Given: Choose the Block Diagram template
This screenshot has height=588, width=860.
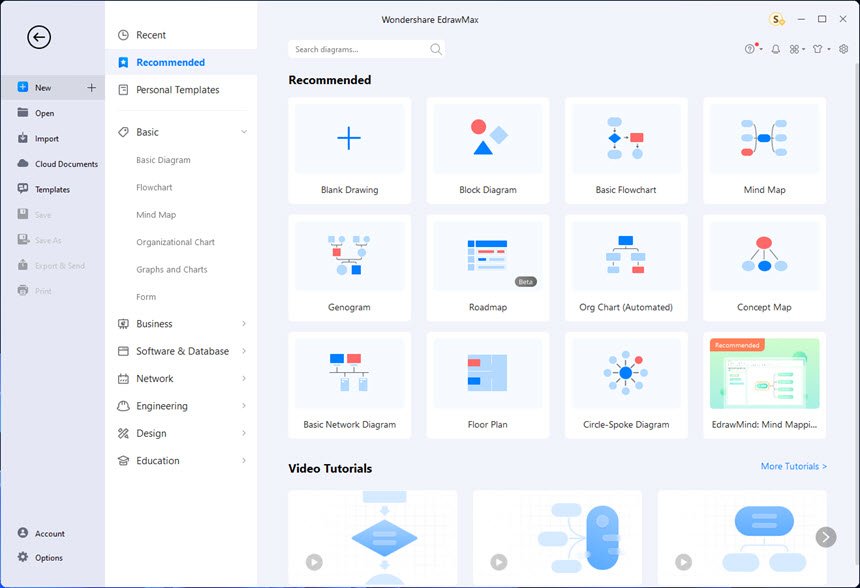Looking at the screenshot, I should point(488,151).
